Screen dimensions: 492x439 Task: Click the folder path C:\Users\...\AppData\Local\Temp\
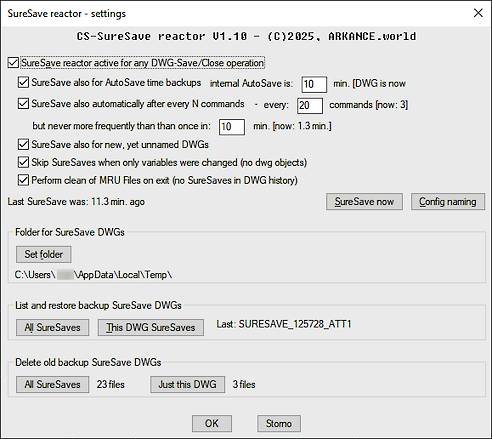pos(93,275)
